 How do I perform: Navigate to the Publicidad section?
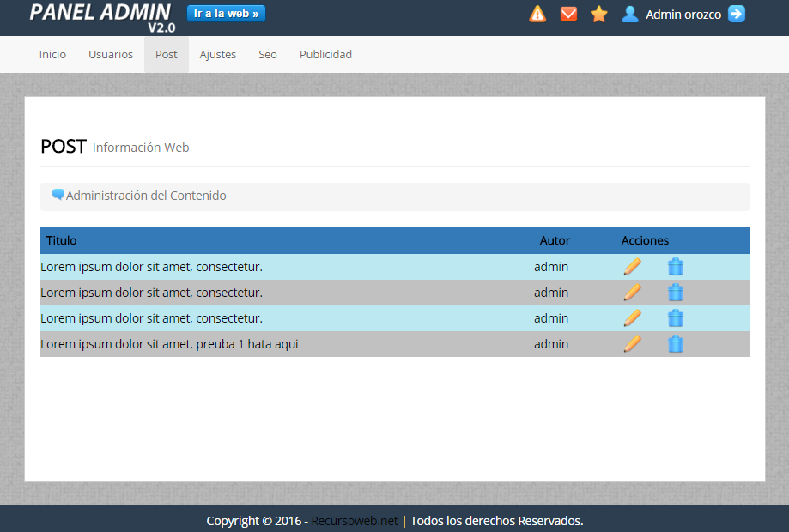(x=325, y=54)
